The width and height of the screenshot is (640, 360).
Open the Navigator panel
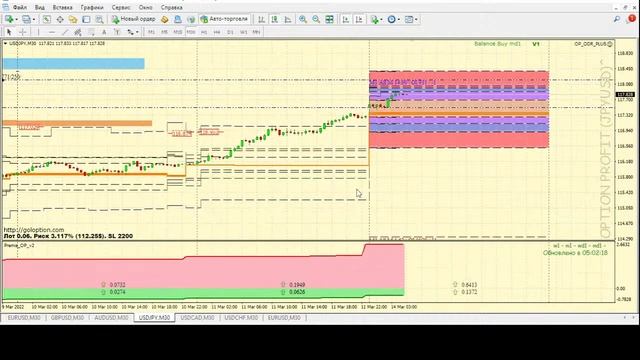click(73, 19)
